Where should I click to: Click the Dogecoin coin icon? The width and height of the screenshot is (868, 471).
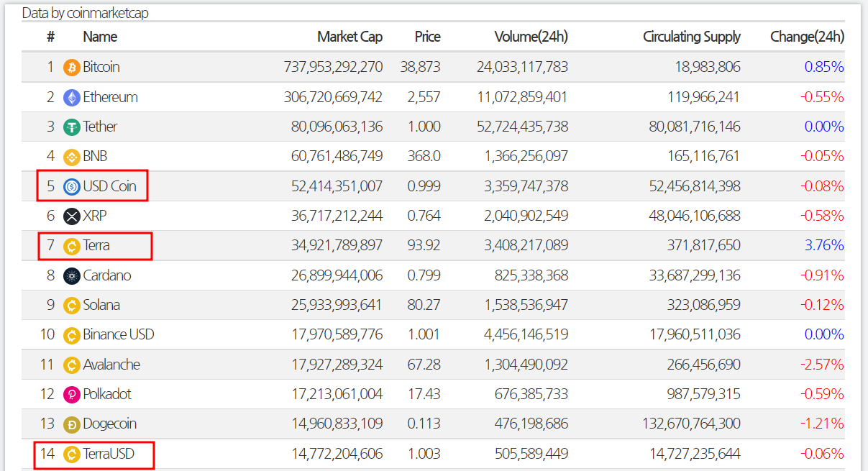coord(72,425)
